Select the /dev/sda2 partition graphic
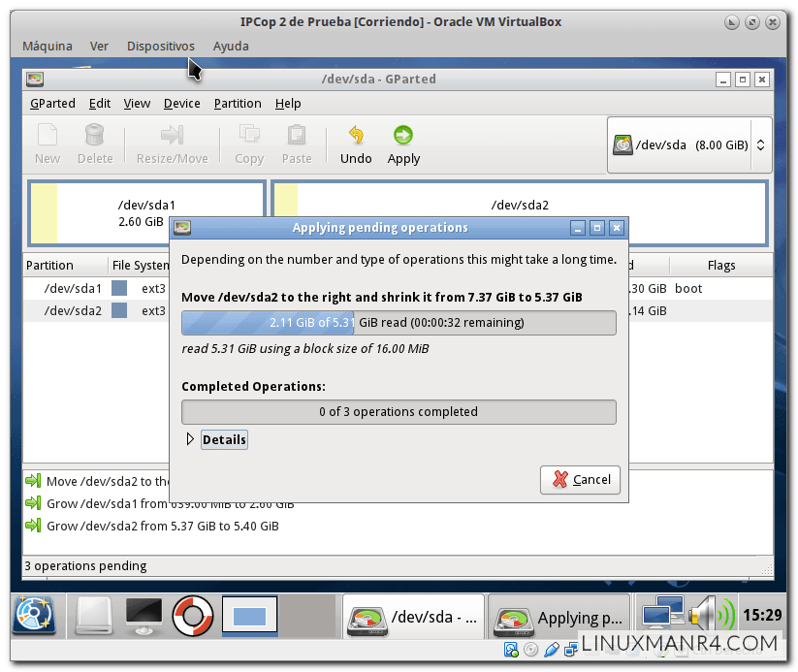This screenshot has width=798, height=672. (x=520, y=213)
